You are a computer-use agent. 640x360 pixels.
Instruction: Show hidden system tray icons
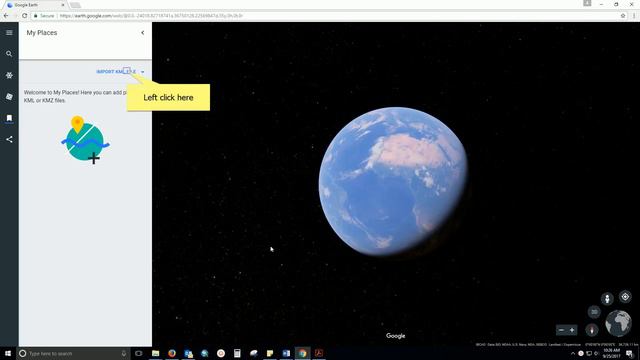pyautogui.click(x=573, y=353)
